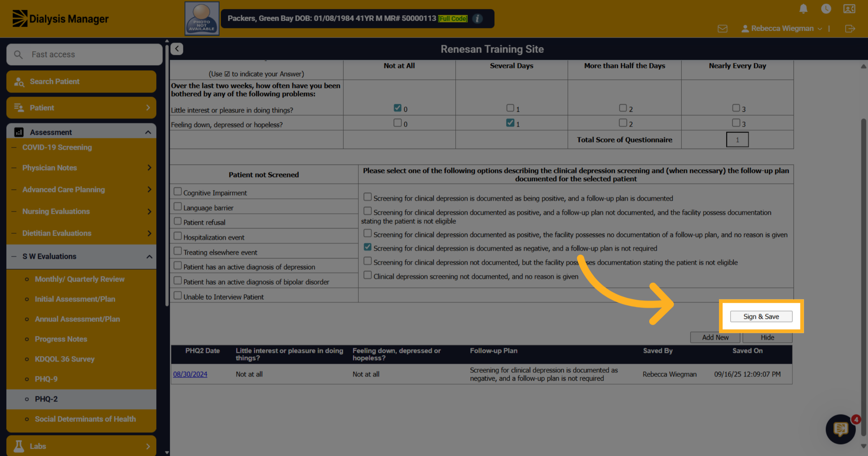Check 'Not at All' for Feeling down row
This screenshot has height=456, width=868.
click(397, 123)
